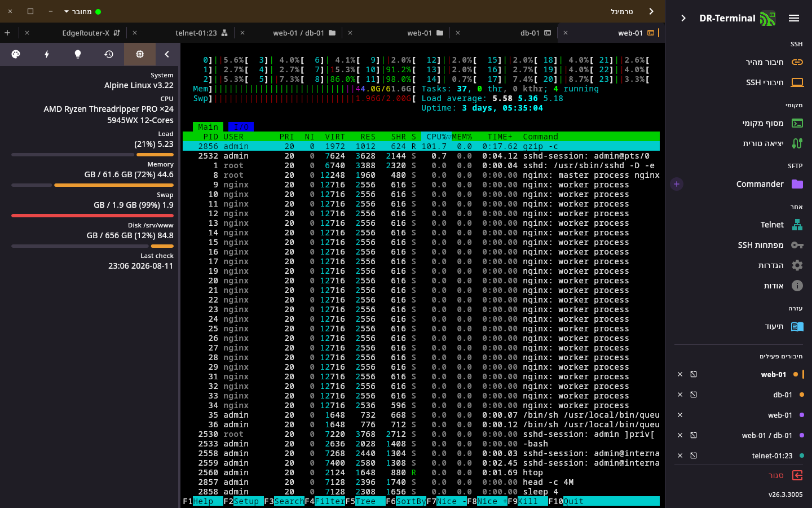Close purple-dot web-01 connection in sidebar
Screen dimensions: 812x508
(680, 415)
